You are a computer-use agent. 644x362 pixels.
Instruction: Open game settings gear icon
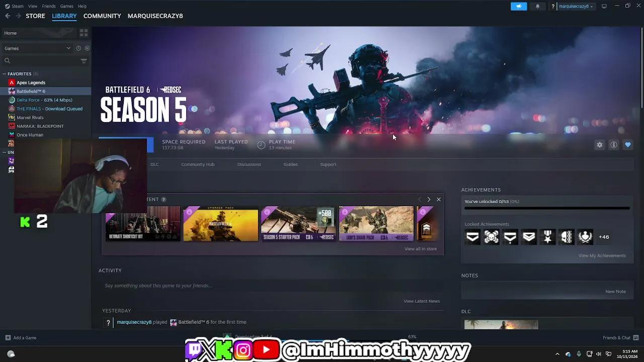coord(600,145)
